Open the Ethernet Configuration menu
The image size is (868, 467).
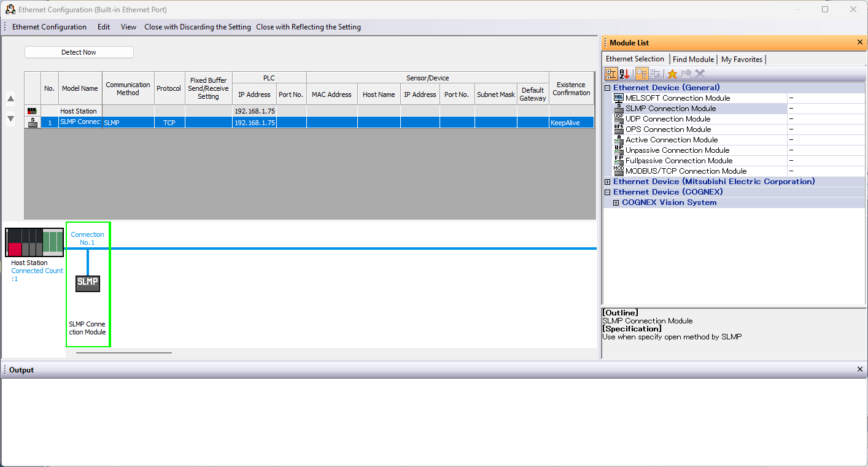[49, 27]
